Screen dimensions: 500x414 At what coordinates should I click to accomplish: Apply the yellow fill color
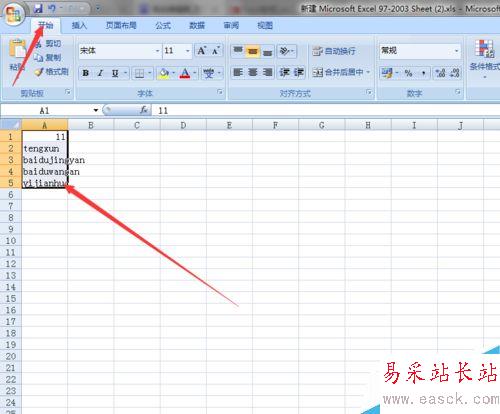click(164, 73)
